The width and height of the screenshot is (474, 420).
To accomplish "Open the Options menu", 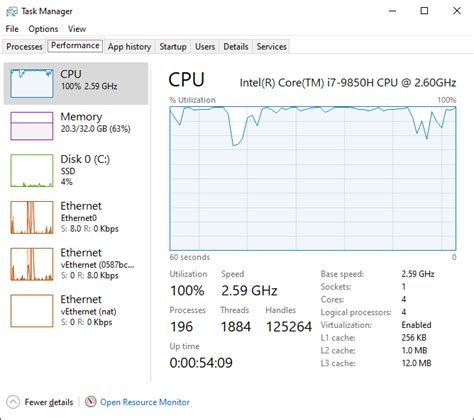I will [43, 29].
